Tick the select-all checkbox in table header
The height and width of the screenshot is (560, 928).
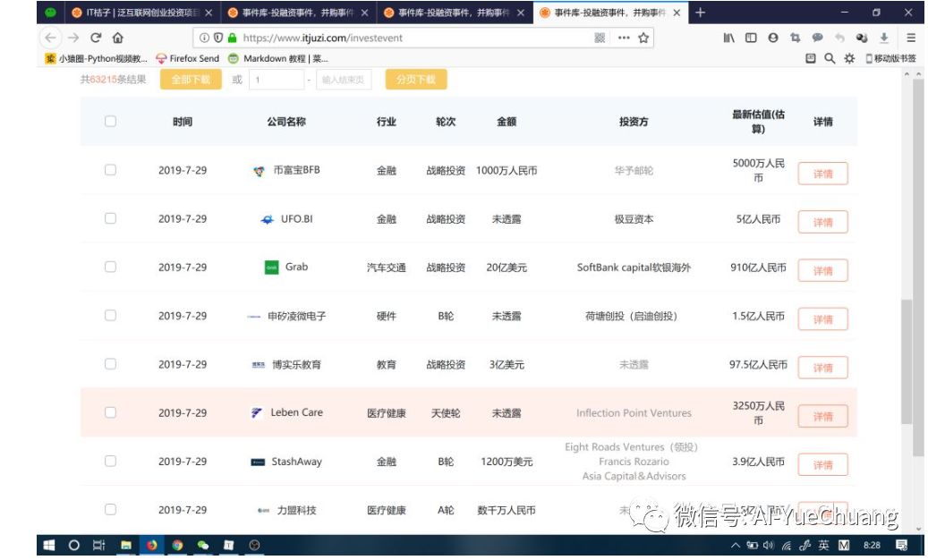(x=110, y=122)
